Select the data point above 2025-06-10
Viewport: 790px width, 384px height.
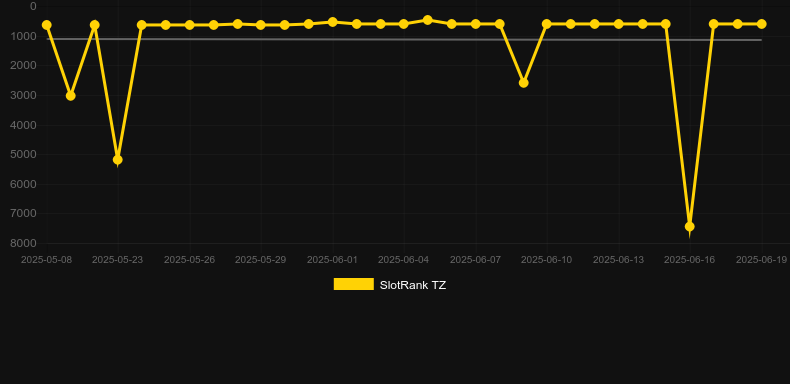pyautogui.click(x=547, y=24)
